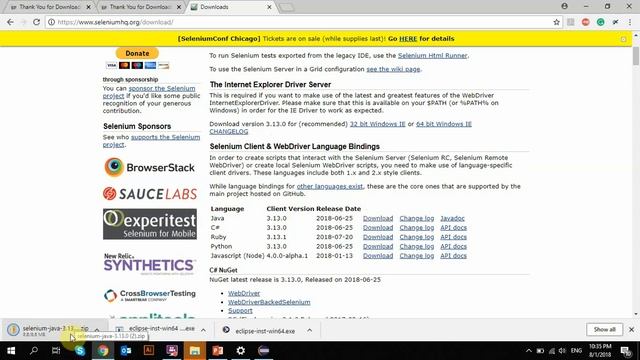
Task: Click the BrowserStack sponsor logo
Action: click(x=149, y=167)
